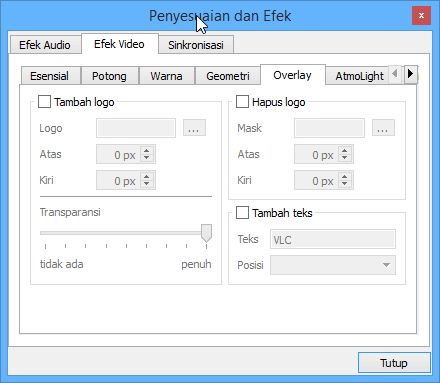Open the Esensial sub-tab
Image resolution: width=440 pixels, height=383 pixels.
coord(50,76)
